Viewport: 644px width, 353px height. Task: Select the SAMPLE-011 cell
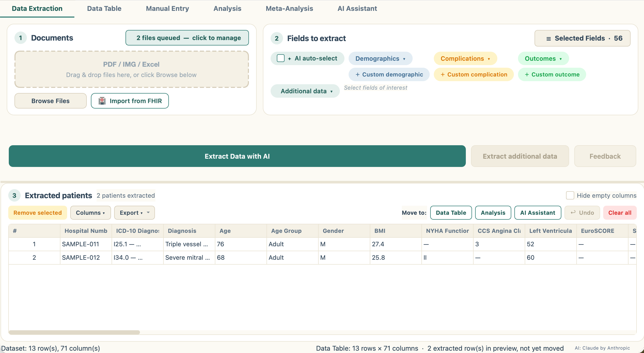[x=86, y=244]
